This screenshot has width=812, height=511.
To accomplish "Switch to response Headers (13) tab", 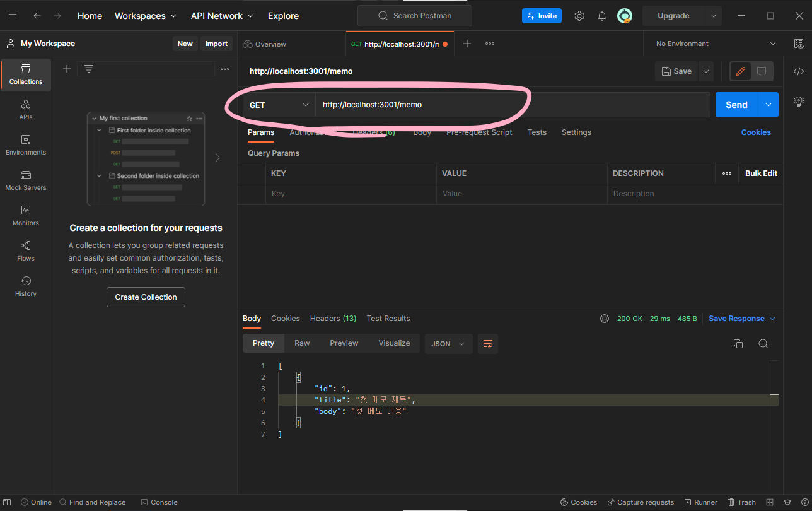I will 333,319.
